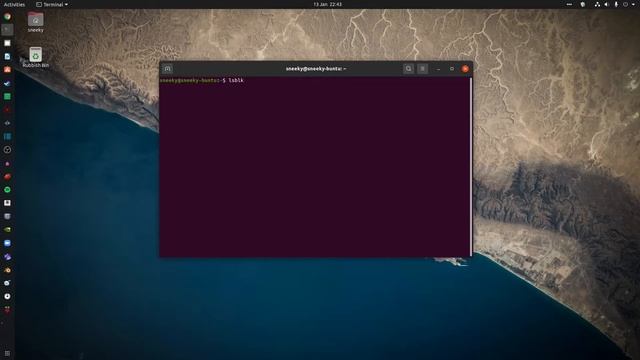Maximize the terminal window
Screen dimensions: 640x360
(452, 69)
